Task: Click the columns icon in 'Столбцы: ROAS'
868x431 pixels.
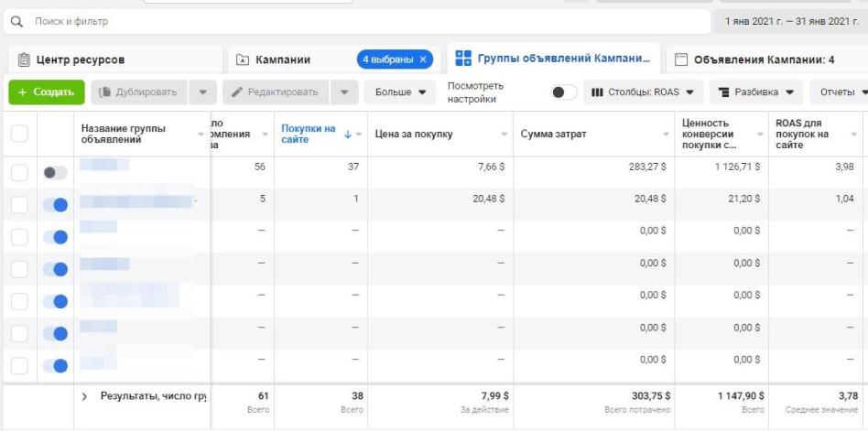Action: [x=598, y=92]
